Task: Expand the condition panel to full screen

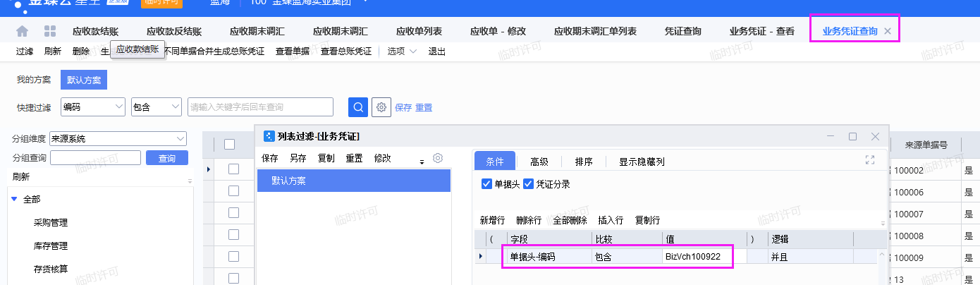Action: 870,160
